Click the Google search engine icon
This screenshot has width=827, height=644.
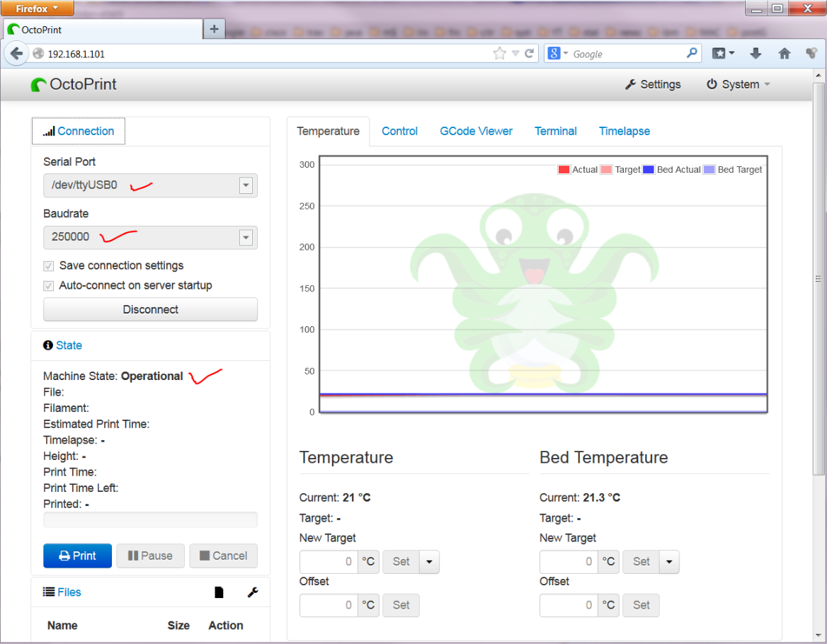(554, 53)
